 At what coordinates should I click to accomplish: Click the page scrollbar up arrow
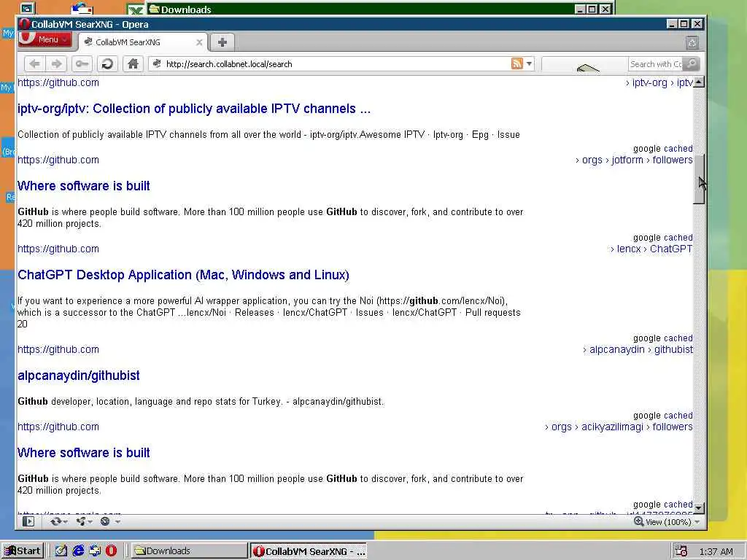(698, 82)
